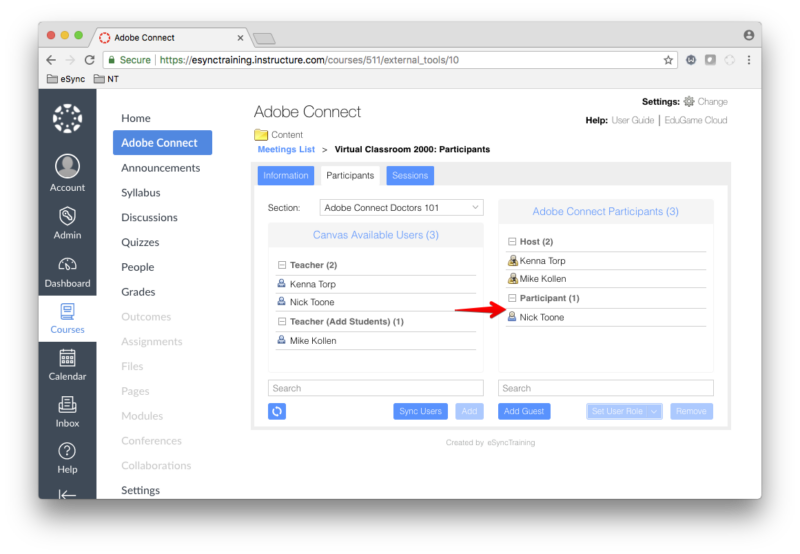
Task: Click the refresh icon button below search
Action: click(x=277, y=411)
